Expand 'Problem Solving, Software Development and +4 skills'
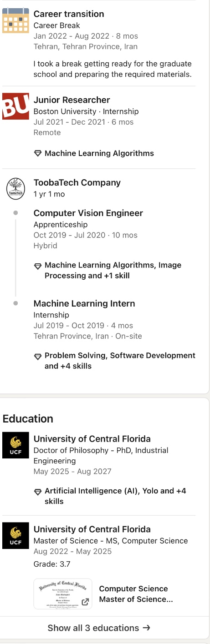 pyautogui.click(x=120, y=361)
